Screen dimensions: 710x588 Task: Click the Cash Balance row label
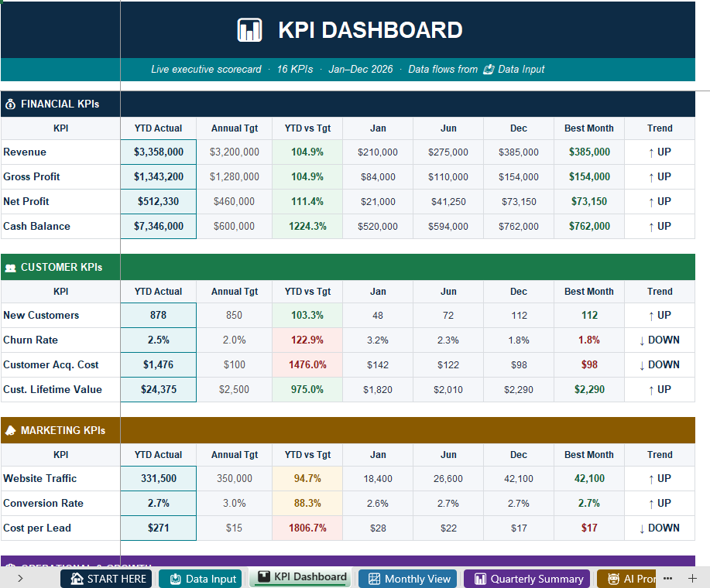pyautogui.click(x=60, y=226)
